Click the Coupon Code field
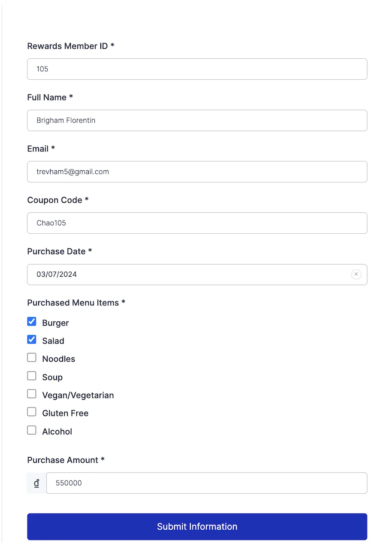The width and height of the screenshot is (392, 543). pyautogui.click(x=197, y=223)
